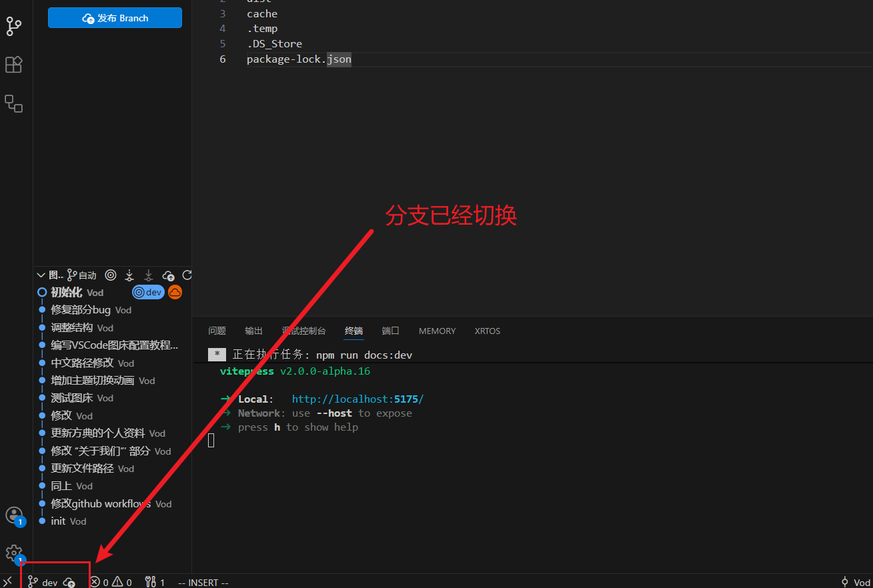Open the localhost:5175 link in terminal

pyautogui.click(x=357, y=399)
